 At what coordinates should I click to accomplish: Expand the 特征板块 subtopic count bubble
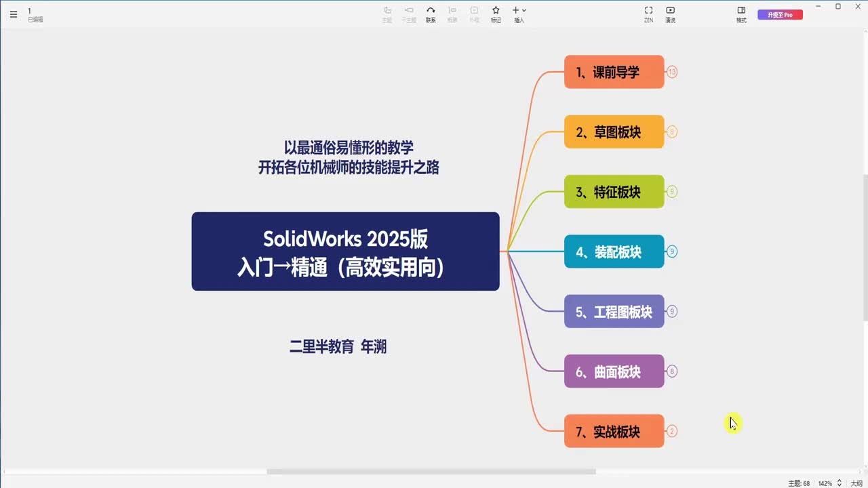[672, 192]
